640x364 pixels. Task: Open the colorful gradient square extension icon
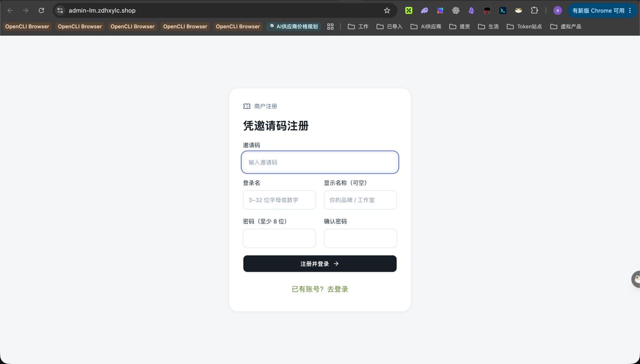pyautogui.click(x=440, y=11)
